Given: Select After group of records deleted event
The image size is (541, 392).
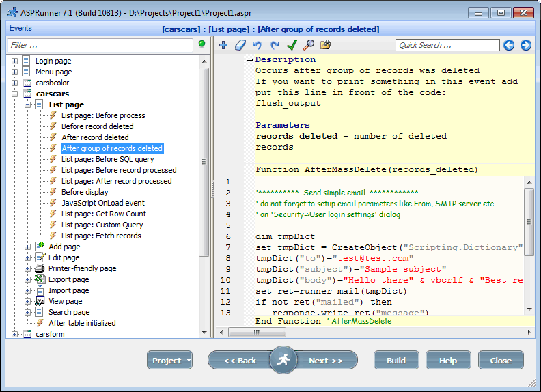Looking at the screenshot, I should pyautogui.click(x=112, y=148).
